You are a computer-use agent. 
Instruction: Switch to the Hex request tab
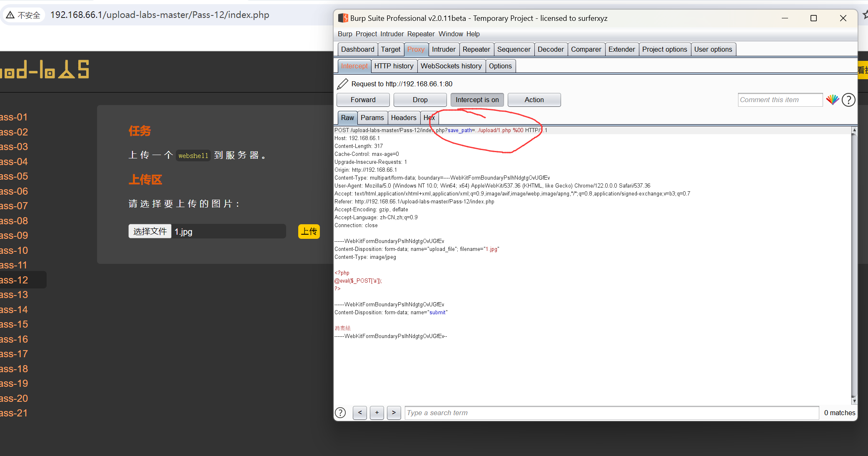(x=429, y=118)
